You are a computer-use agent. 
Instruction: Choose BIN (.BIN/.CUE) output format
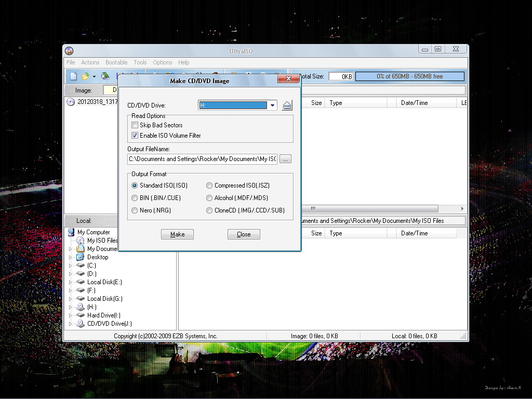[135, 198]
